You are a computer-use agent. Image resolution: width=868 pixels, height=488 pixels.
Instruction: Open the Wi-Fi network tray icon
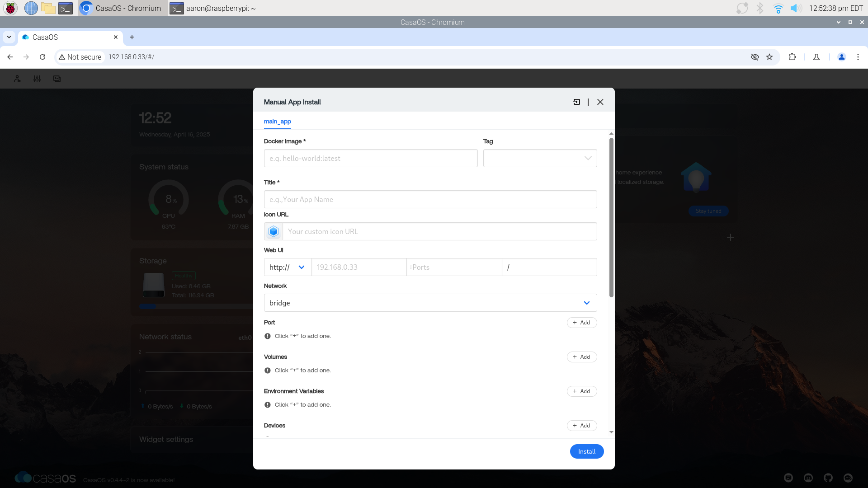point(778,8)
